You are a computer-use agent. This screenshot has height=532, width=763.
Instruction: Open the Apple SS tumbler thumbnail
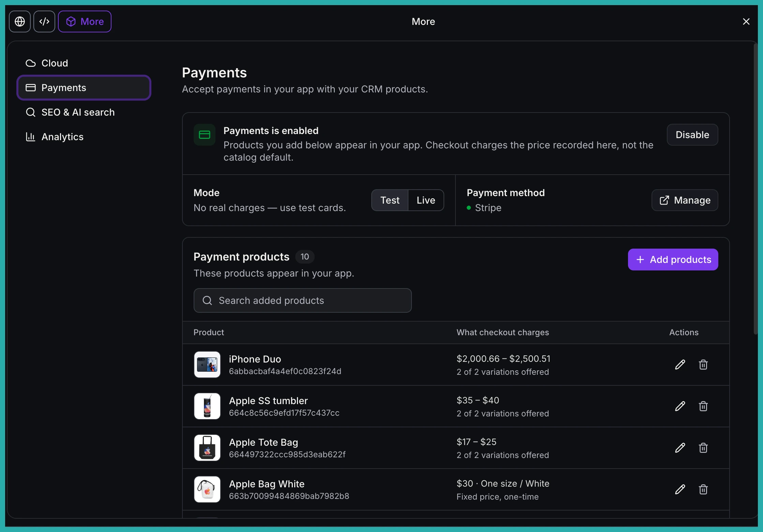[207, 406]
